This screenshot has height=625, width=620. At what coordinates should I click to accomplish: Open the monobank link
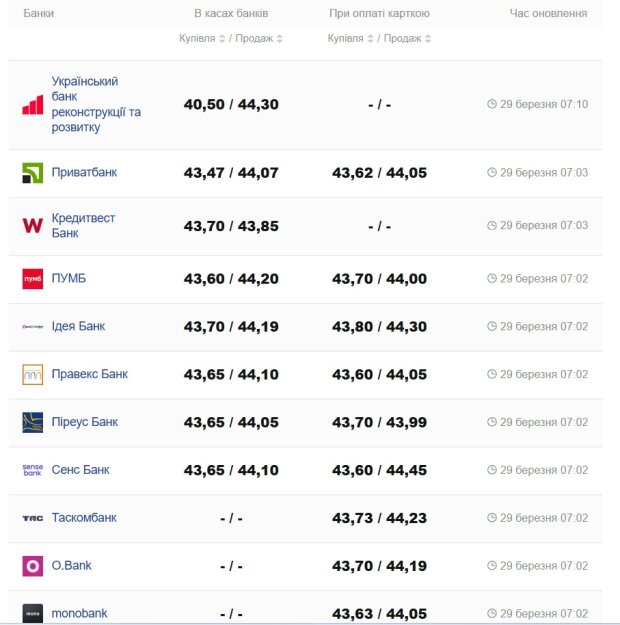click(x=79, y=613)
